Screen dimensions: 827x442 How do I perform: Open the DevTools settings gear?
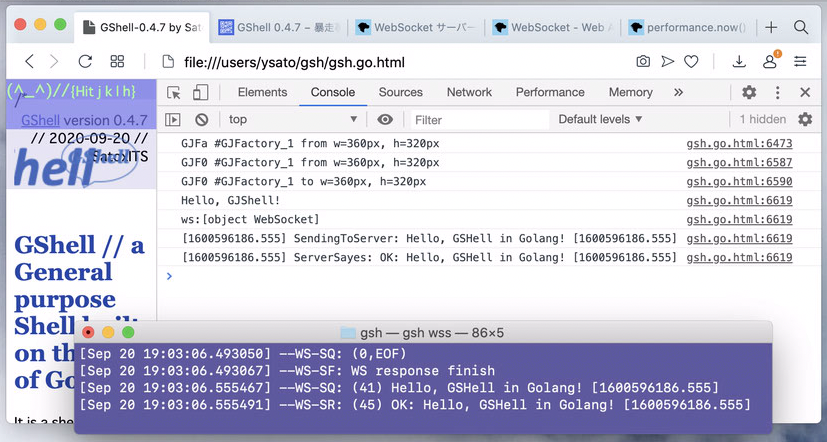[x=749, y=93]
